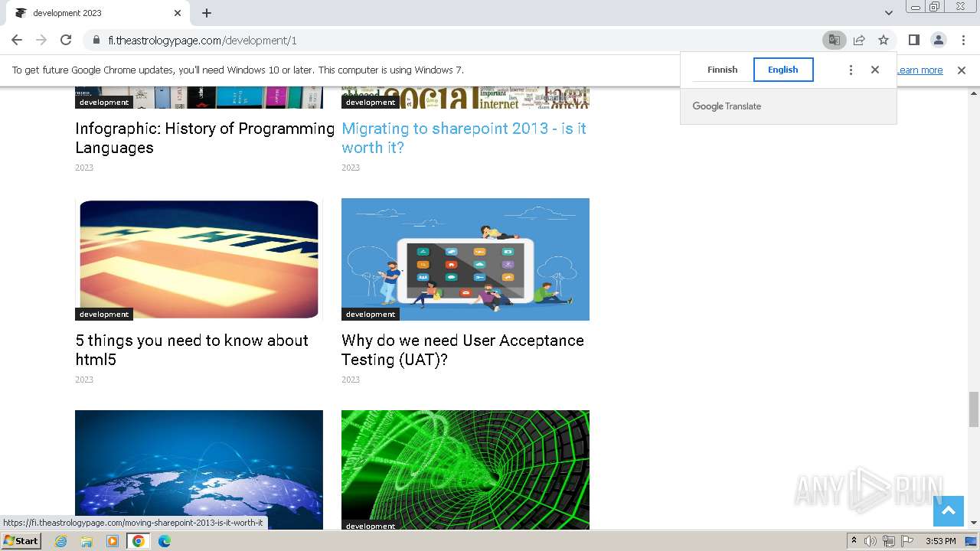The image size is (980, 551).
Task: Open Windows Media Player from taskbar
Action: (x=113, y=541)
